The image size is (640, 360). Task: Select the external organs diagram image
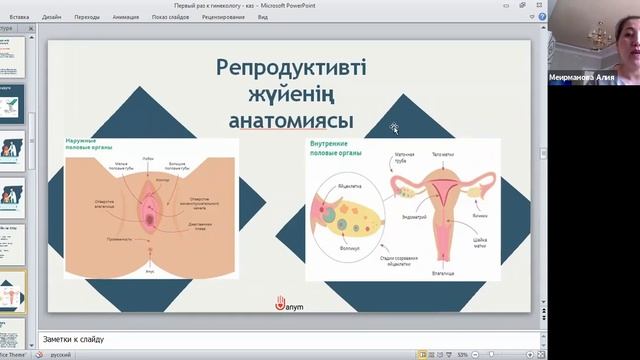(x=151, y=209)
